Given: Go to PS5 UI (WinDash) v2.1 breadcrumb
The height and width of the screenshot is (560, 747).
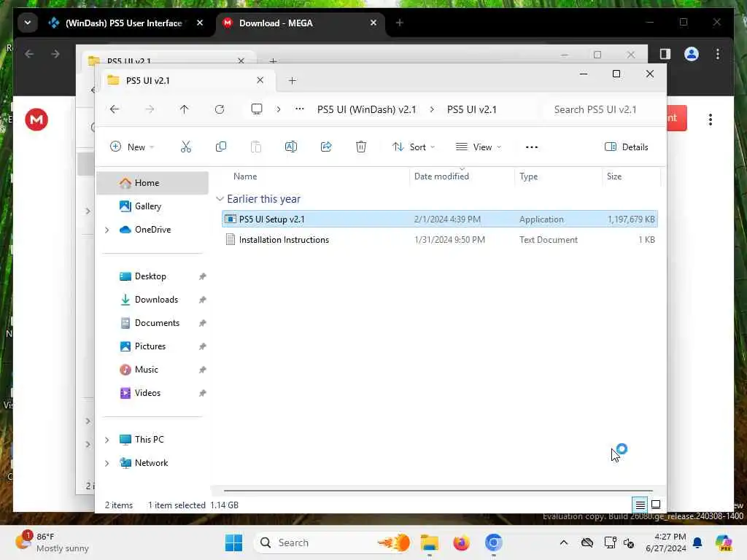Looking at the screenshot, I should (x=366, y=110).
